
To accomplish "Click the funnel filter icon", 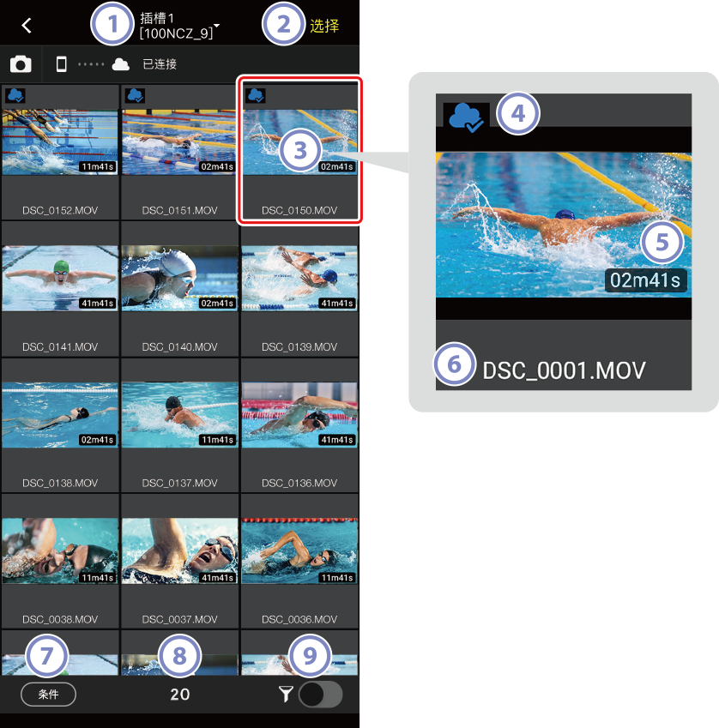I will (x=286, y=694).
